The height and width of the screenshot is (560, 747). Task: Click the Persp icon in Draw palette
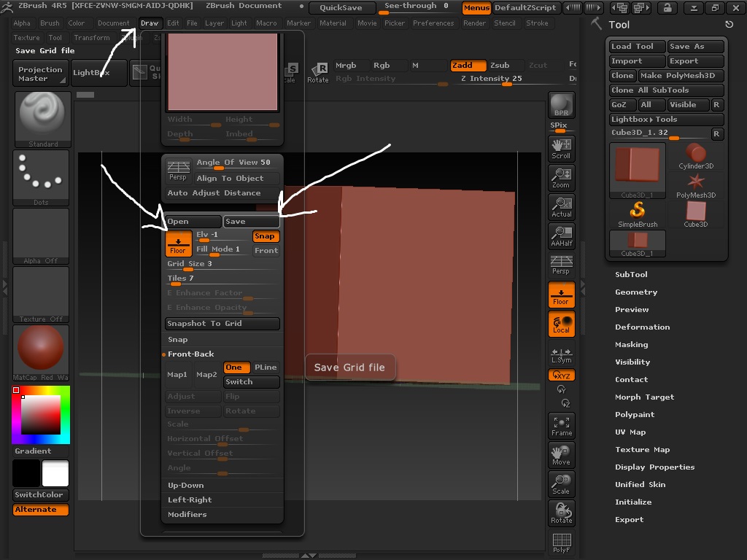tap(178, 171)
